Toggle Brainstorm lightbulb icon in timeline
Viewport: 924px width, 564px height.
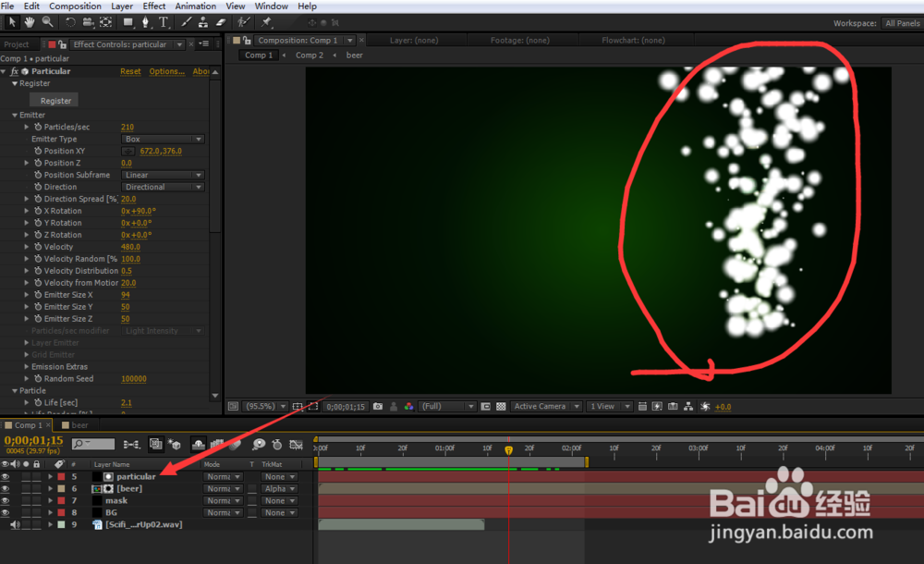259,444
